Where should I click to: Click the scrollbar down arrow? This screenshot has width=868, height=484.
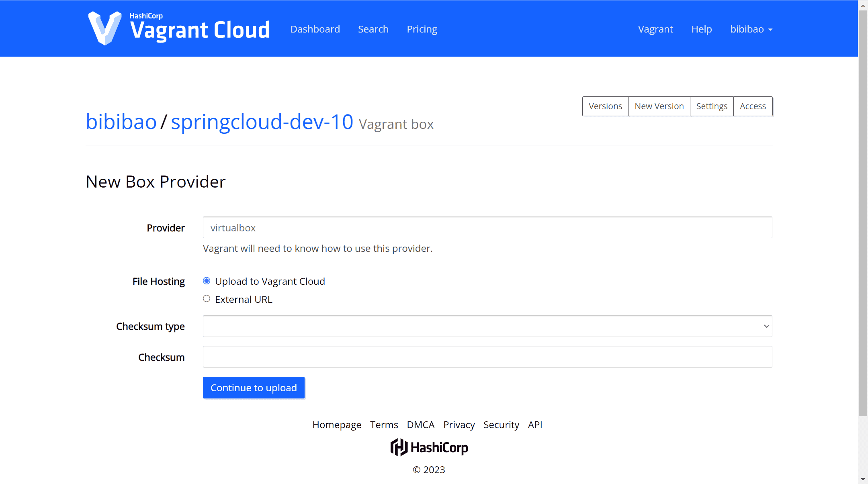[863, 479]
